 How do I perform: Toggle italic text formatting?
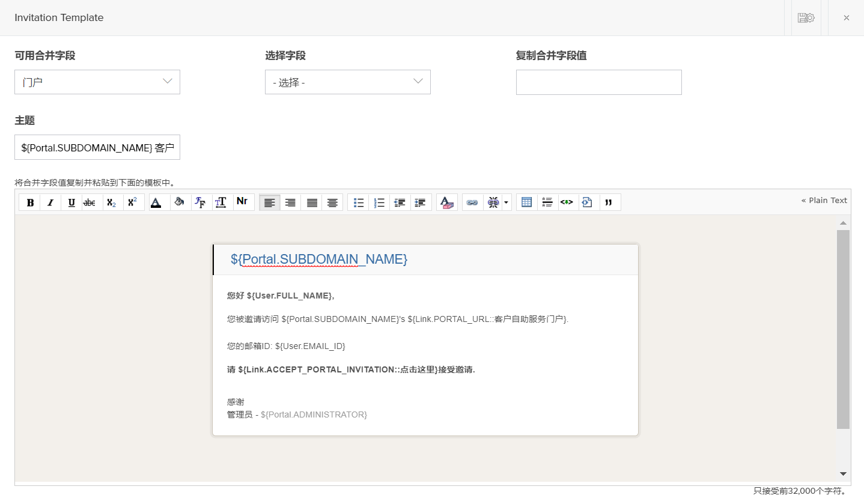(x=50, y=202)
